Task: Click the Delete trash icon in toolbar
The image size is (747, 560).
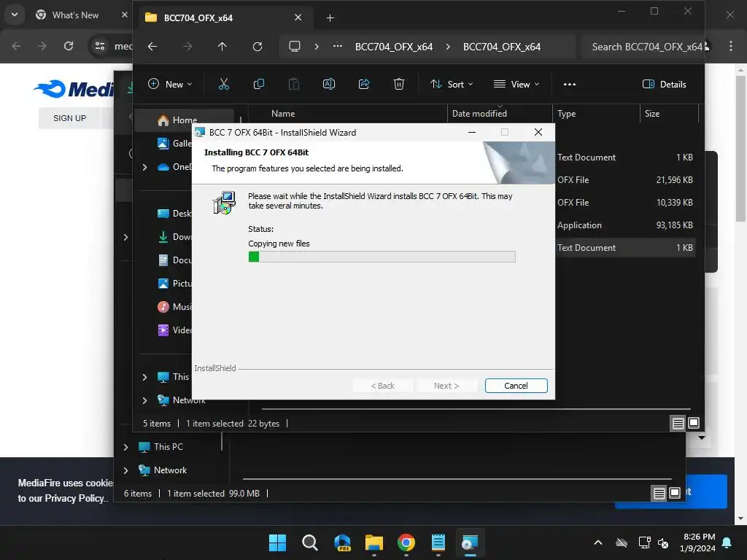Action: tap(399, 85)
